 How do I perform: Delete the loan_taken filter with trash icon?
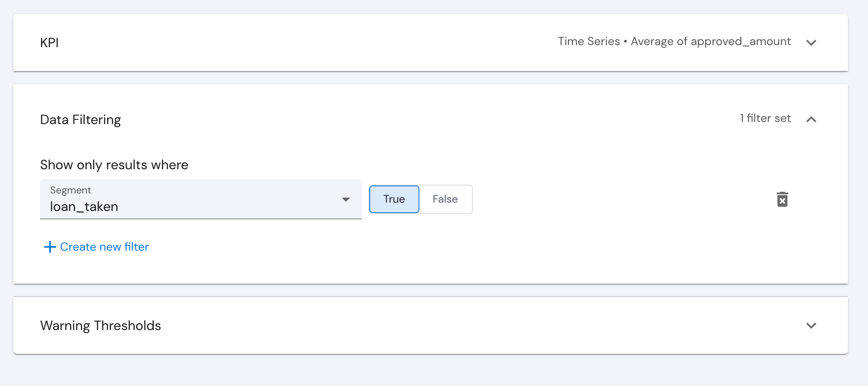(x=782, y=199)
